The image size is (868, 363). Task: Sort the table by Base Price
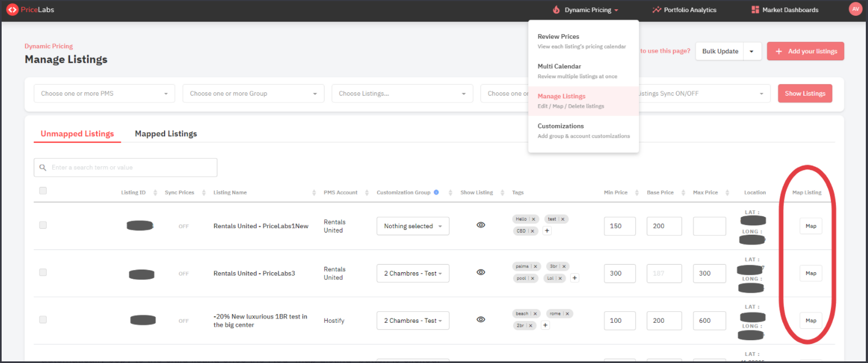683,192
